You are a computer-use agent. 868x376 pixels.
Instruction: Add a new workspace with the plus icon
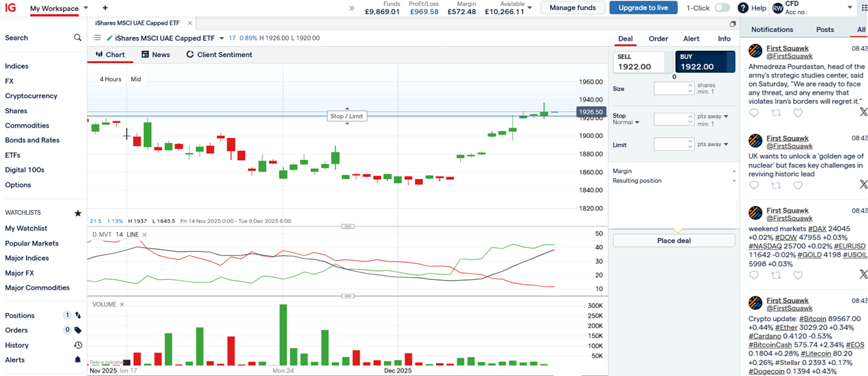(105, 8)
